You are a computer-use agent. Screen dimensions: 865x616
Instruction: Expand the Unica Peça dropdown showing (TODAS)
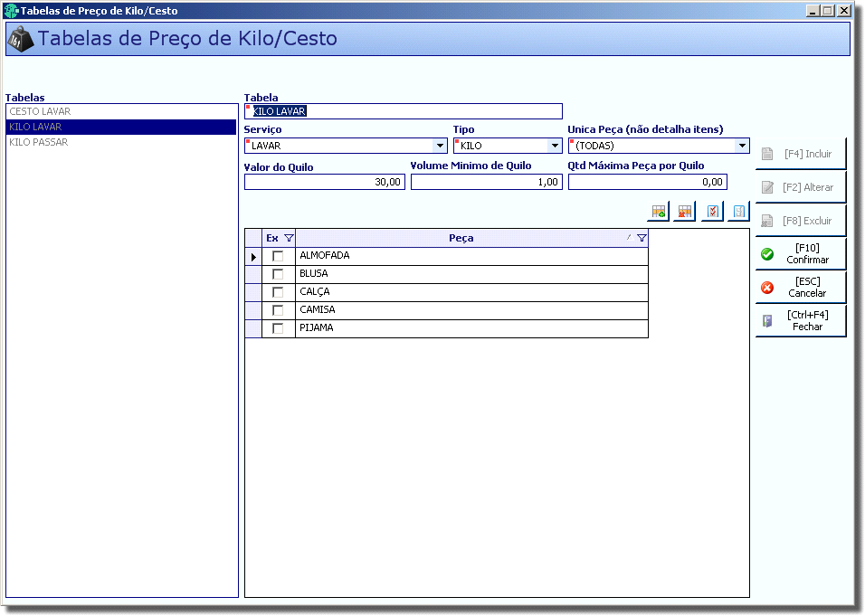tap(742, 146)
